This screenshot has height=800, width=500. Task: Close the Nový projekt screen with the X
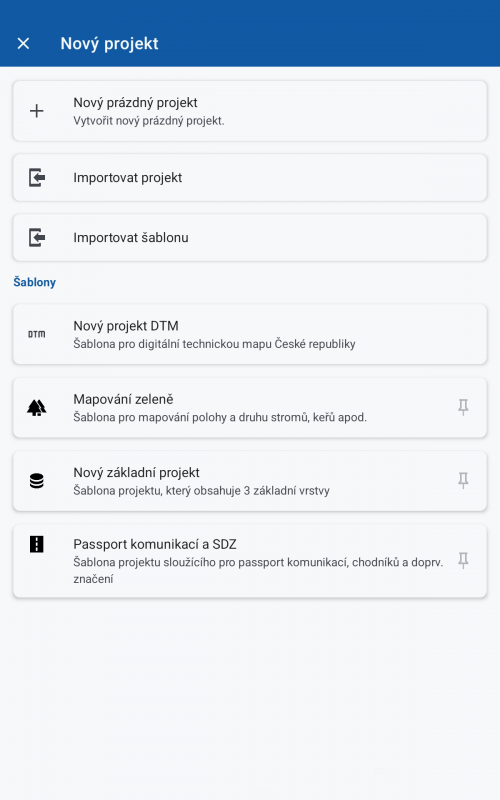coord(23,43)
